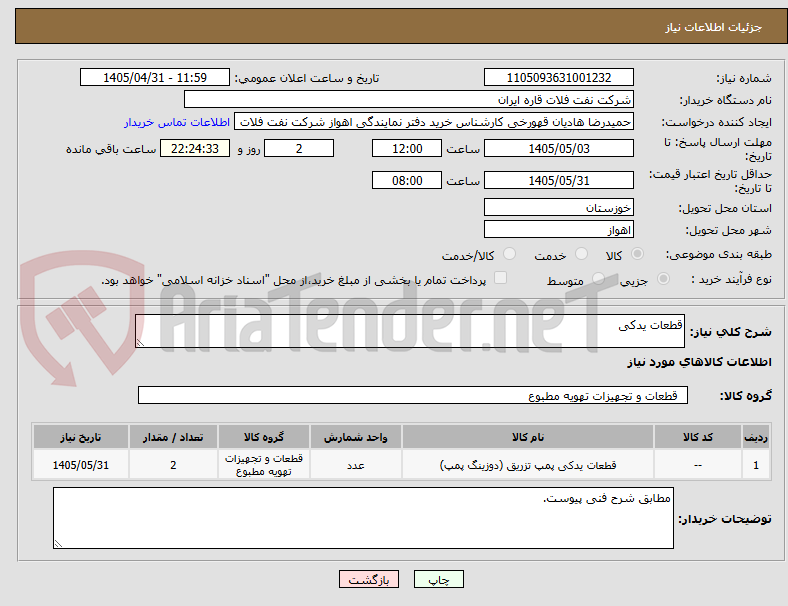This screenshot has width=788, height=606.
Task: Select the خدمت radio button
Action: 581,254
